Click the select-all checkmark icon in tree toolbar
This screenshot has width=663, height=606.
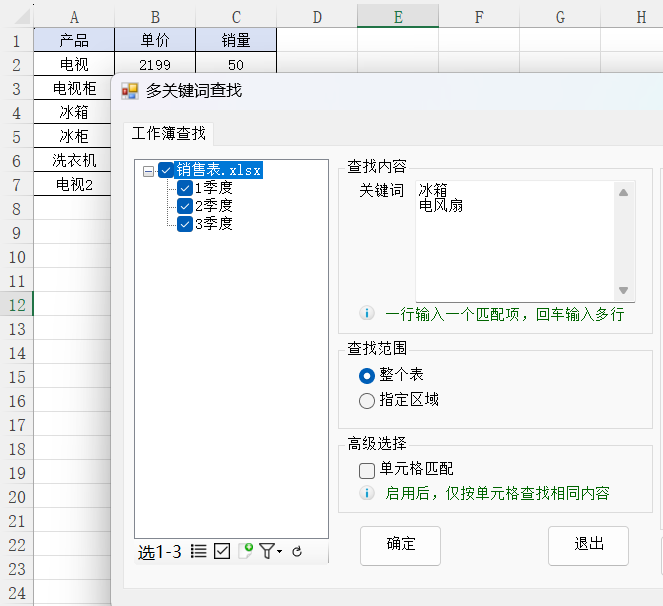click(x=222, y=551)
